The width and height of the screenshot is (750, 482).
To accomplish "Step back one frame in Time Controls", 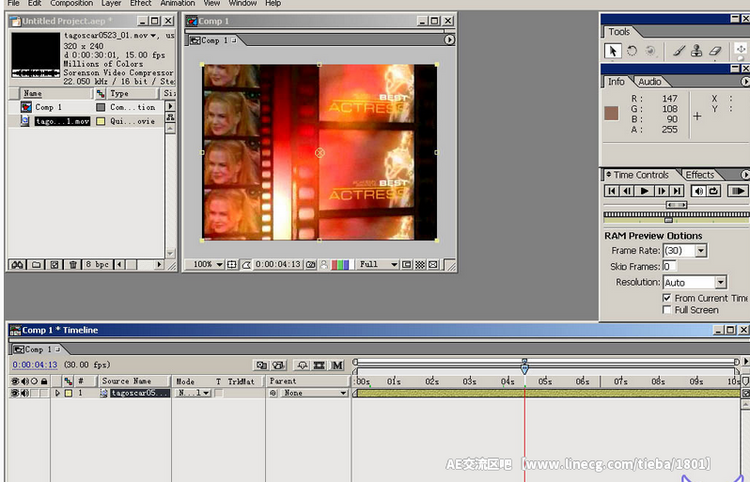I will click(x=627, y=191).
